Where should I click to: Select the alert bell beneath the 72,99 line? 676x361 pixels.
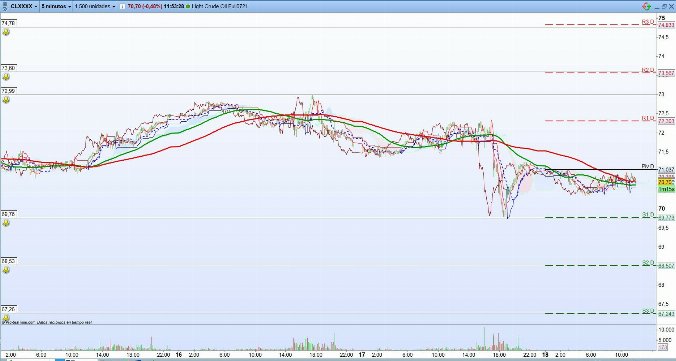[6, 100]
